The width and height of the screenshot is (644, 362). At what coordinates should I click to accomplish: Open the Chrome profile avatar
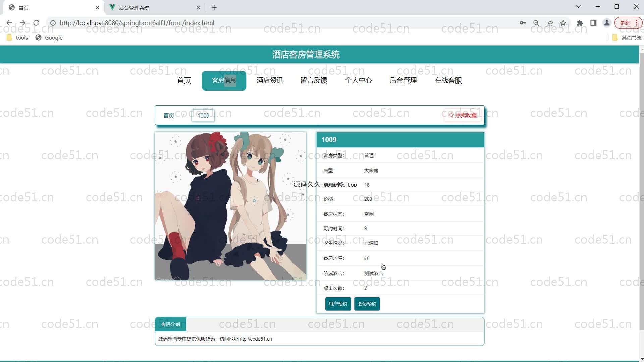607,23
